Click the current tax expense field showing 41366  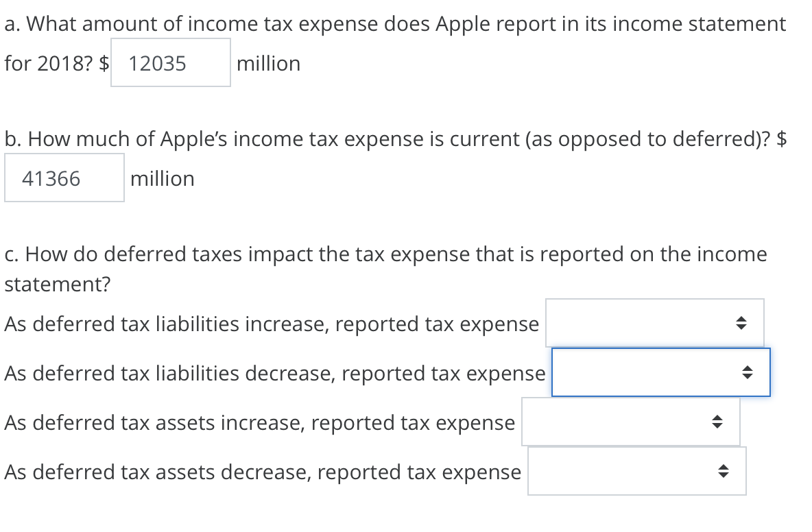point(64,178)
